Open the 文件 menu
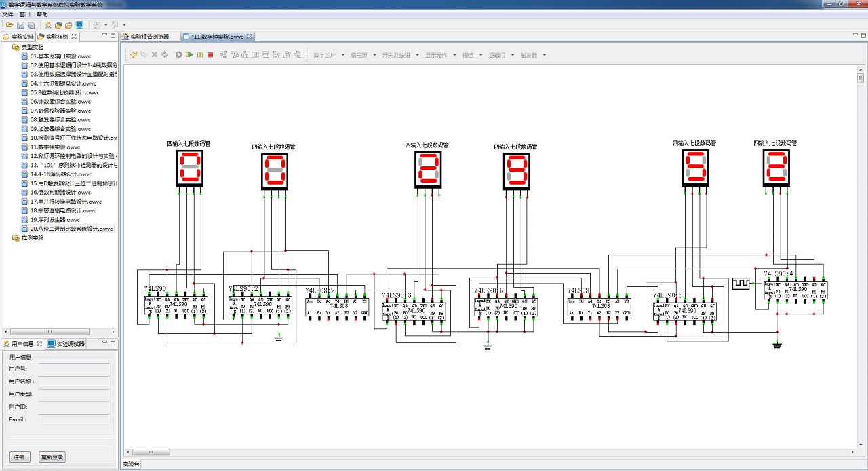 click(7, 14)
